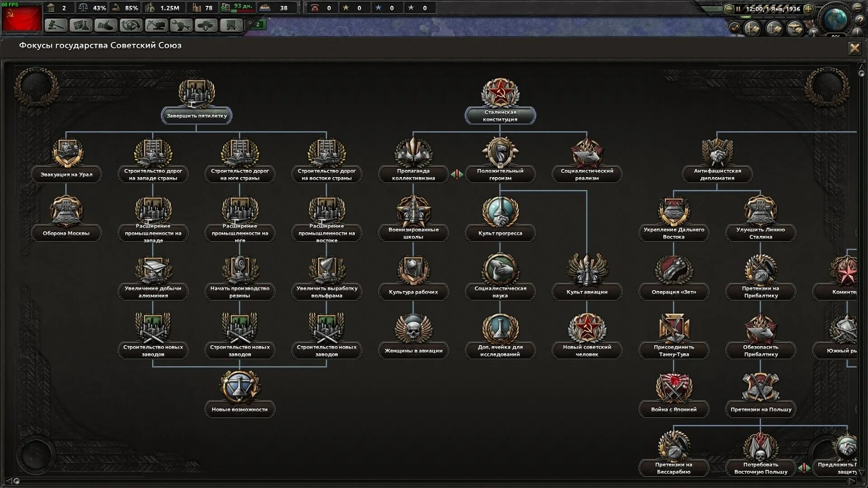Decrease game speed with minus button

pos(729,9)
